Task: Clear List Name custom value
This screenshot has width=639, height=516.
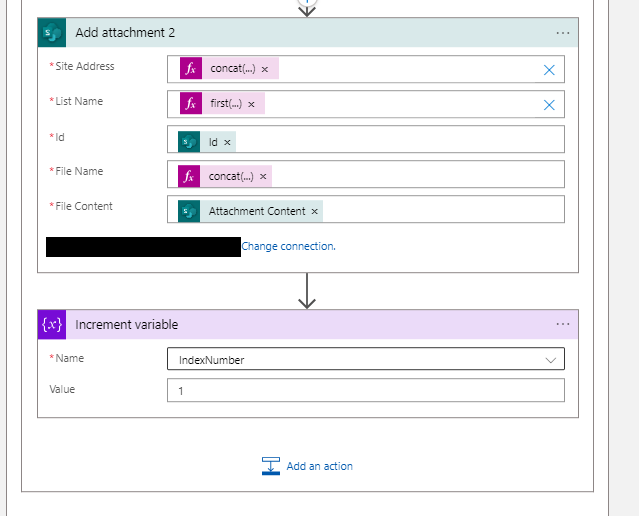Action: tap(549, 105)
